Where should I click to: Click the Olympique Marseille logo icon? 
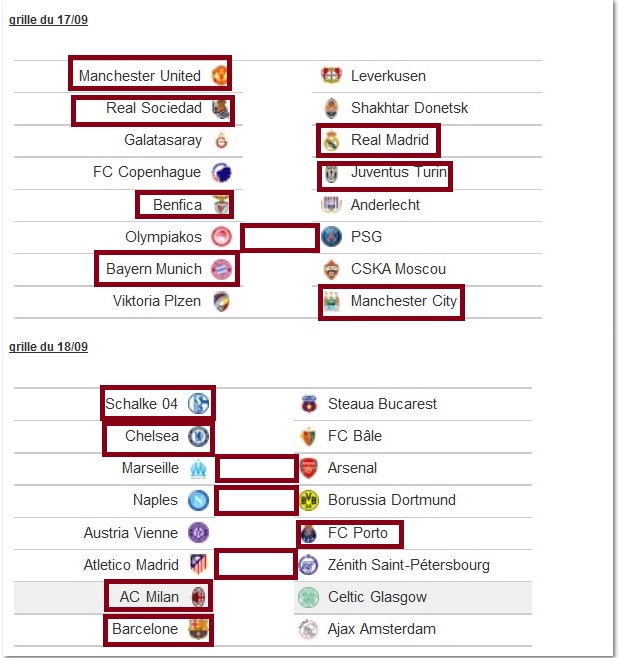click(198, 468)
